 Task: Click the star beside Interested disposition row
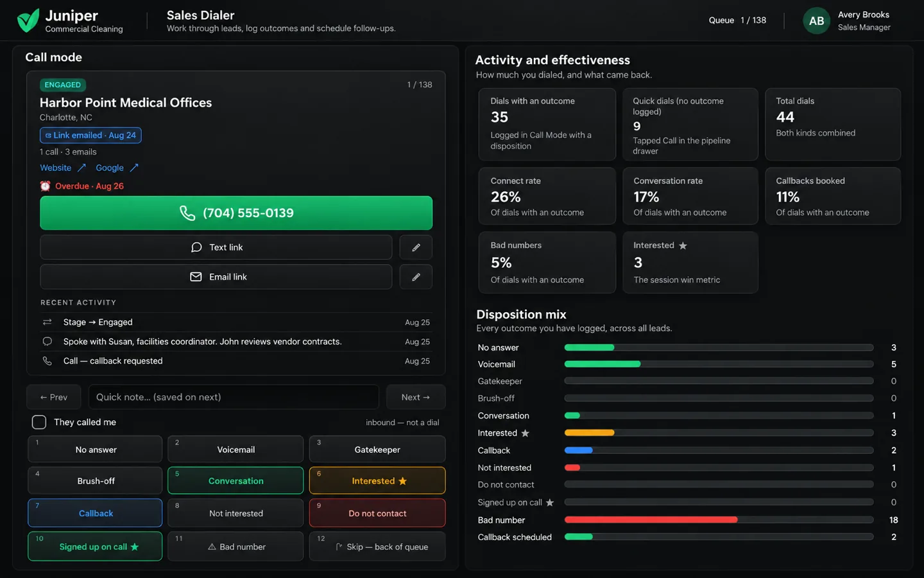point(525,433)
